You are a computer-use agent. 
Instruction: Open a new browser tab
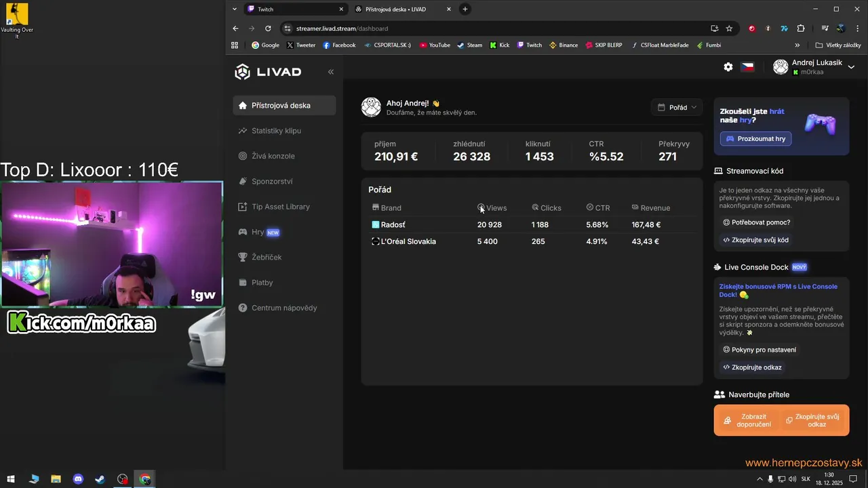[x=465, y=9]
